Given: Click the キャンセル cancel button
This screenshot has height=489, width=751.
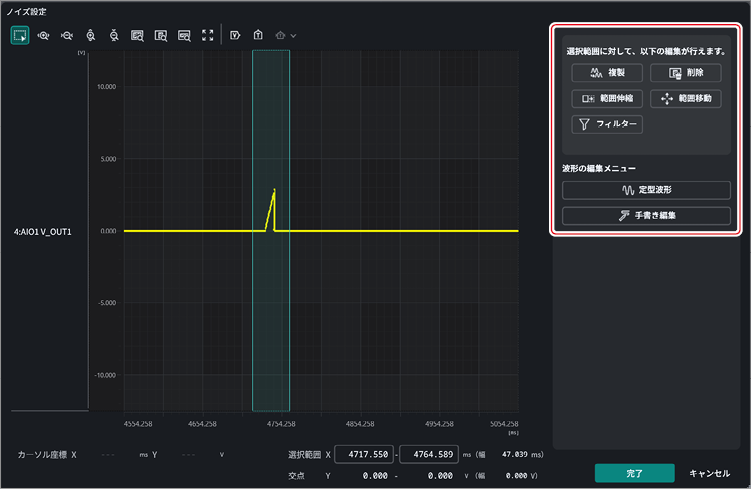Looking at the screenshot, I should point(709,473).
